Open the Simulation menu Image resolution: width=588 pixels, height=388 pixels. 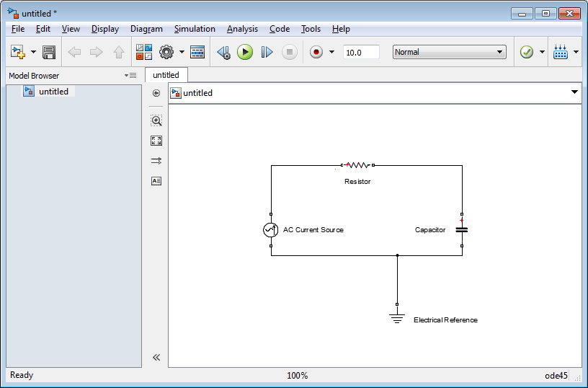[195, 29]
